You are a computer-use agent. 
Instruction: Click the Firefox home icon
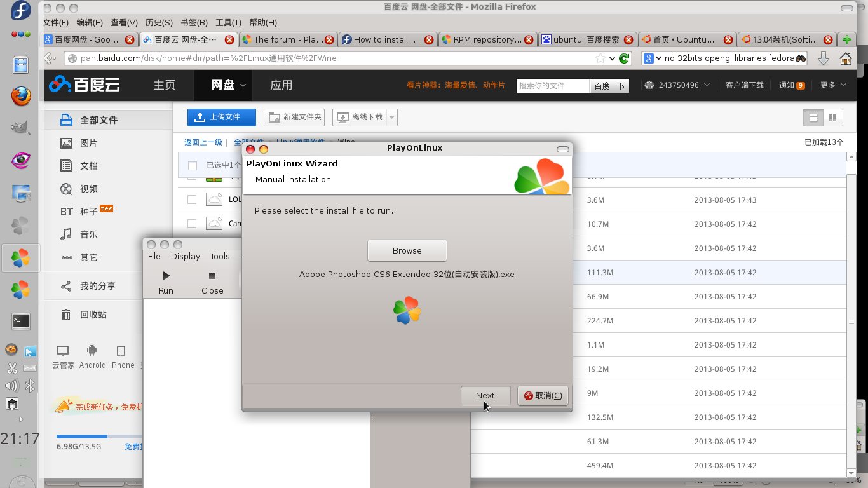846,58
